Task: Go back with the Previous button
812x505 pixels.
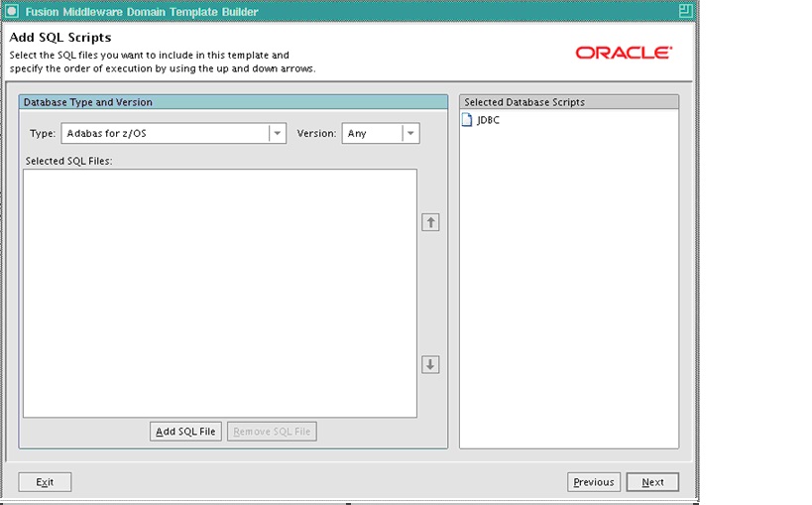Action: (x=594, y=482)
